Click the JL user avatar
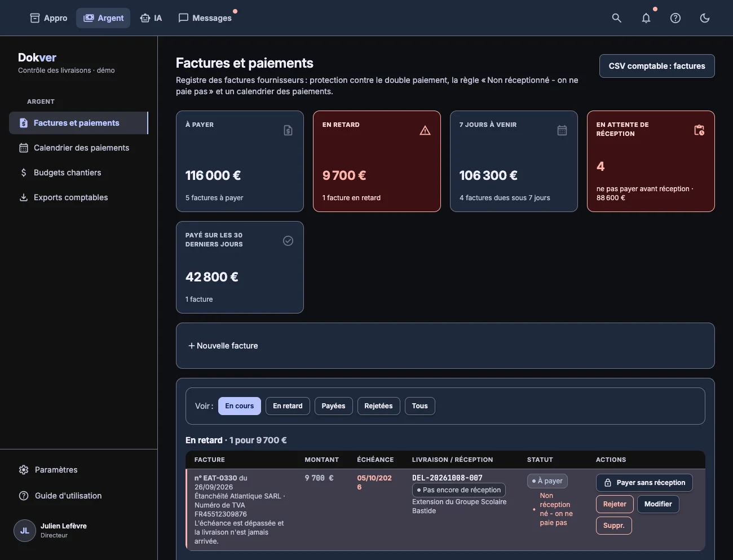This screenshot has width=733, height=560. [x=25, y=531]
